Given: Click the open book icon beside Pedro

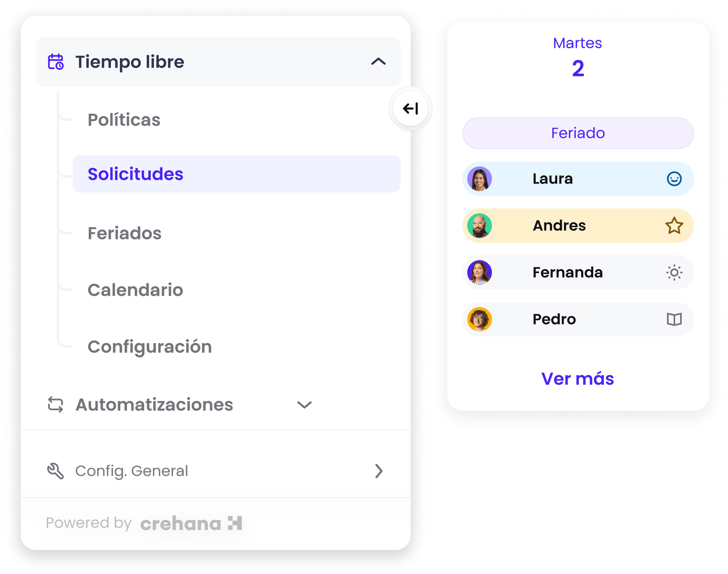Looking at the screenshot, I should click(674, 319).
